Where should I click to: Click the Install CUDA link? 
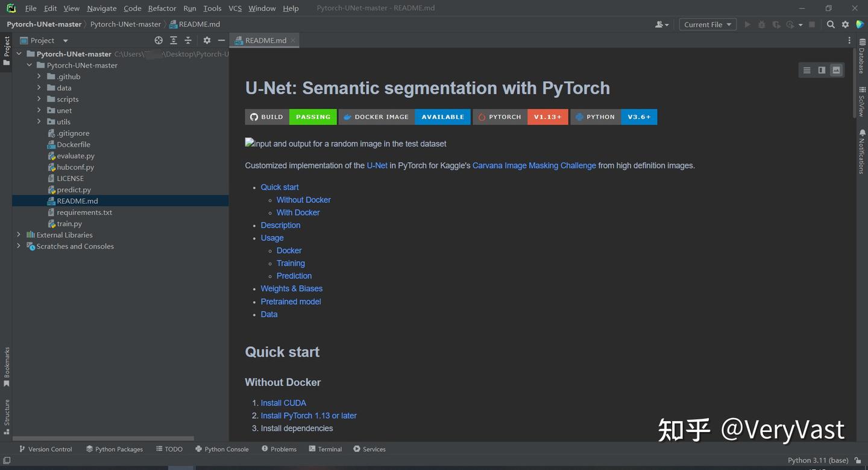tap(283, 403)
